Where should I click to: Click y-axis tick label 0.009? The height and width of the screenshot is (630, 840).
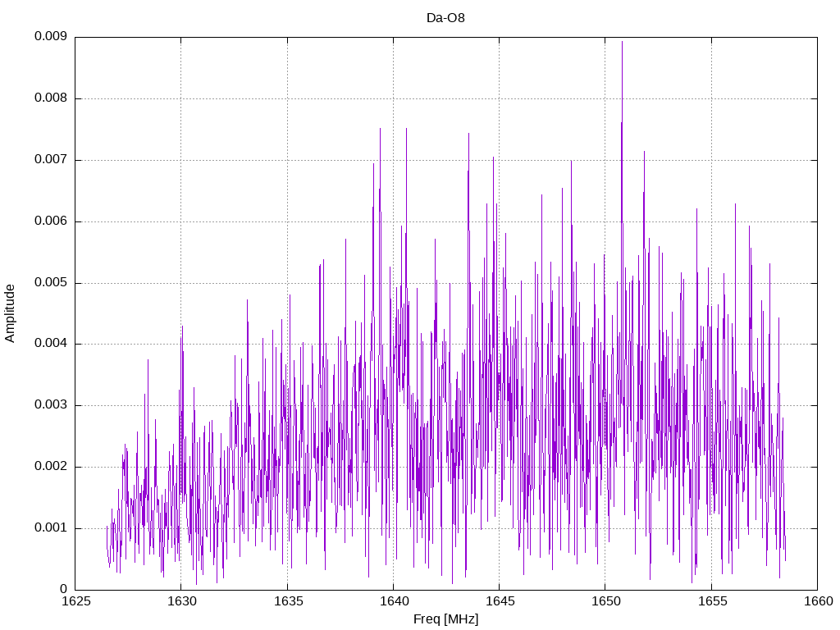point(51,36)
